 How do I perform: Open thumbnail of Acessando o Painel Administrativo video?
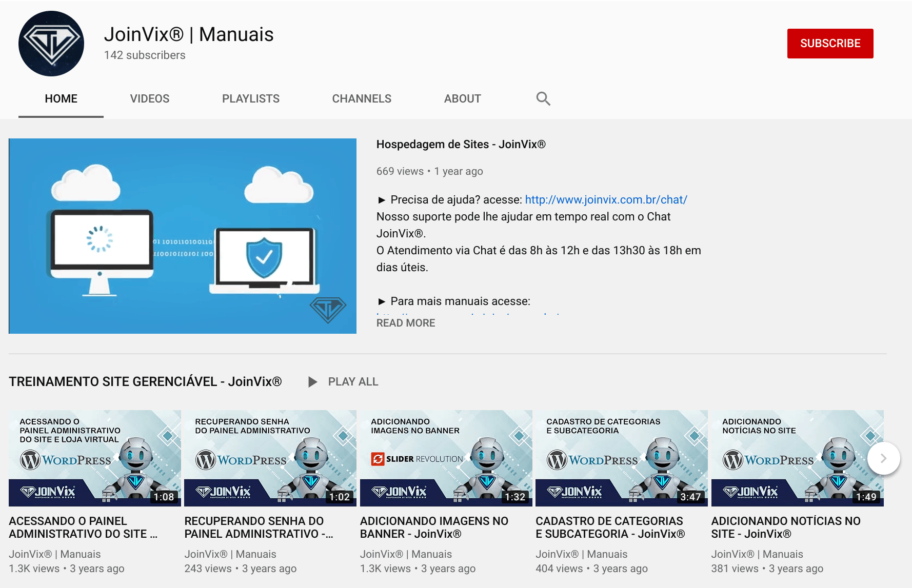click(95, 458)
